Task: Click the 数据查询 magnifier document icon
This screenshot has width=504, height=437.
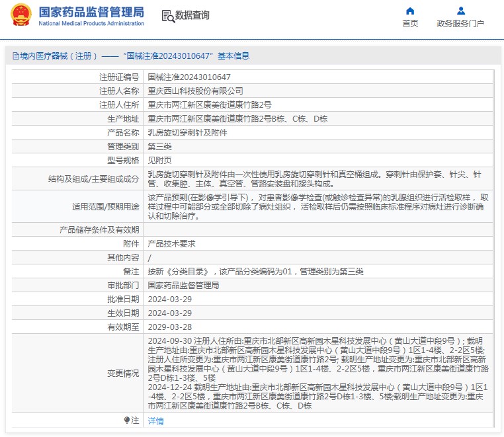Action: (167, 16)
